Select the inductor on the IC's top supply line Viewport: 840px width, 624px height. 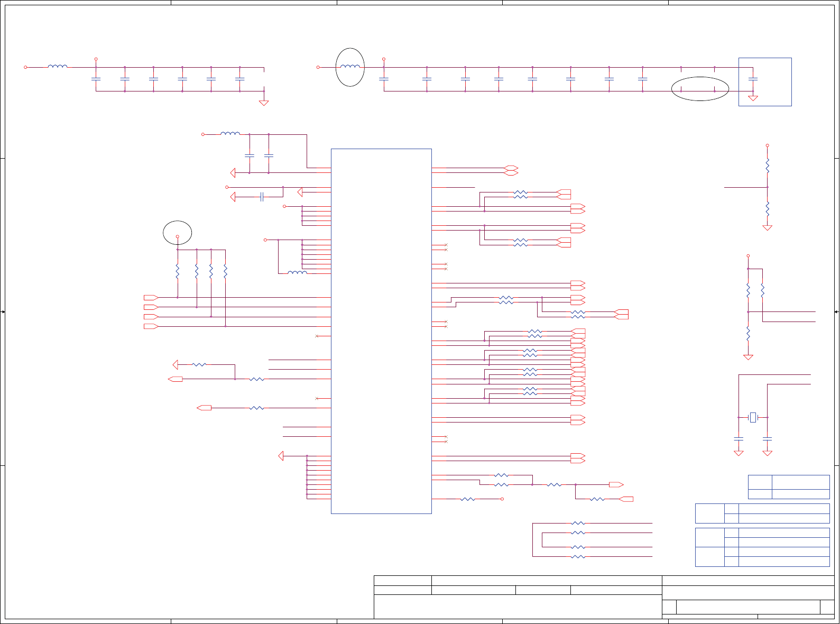pos(230,134)
